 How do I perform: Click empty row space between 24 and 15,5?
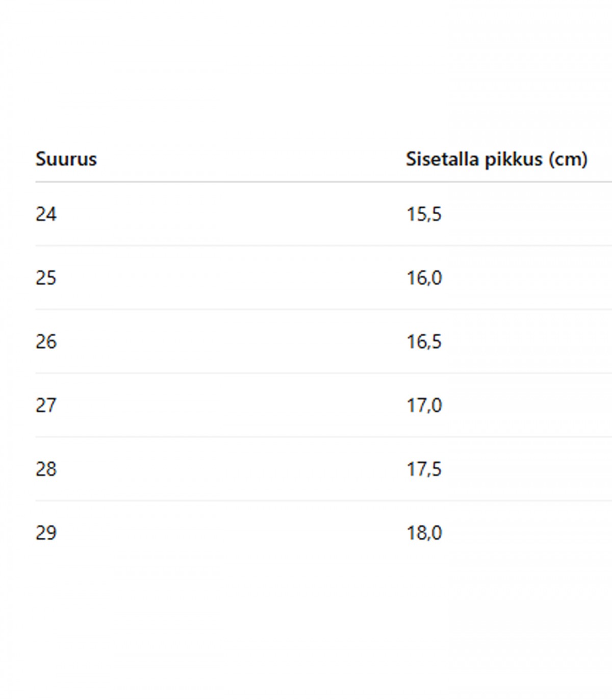tap(231, 214)
